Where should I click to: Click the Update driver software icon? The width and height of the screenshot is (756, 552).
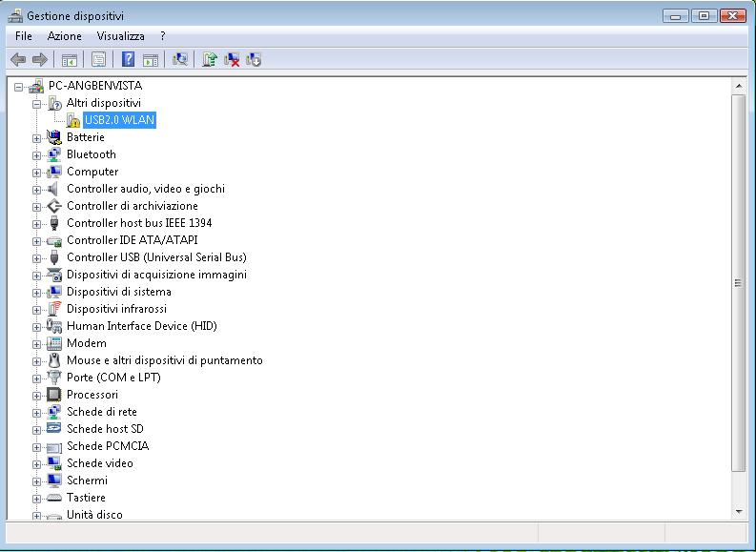(209, 59)
